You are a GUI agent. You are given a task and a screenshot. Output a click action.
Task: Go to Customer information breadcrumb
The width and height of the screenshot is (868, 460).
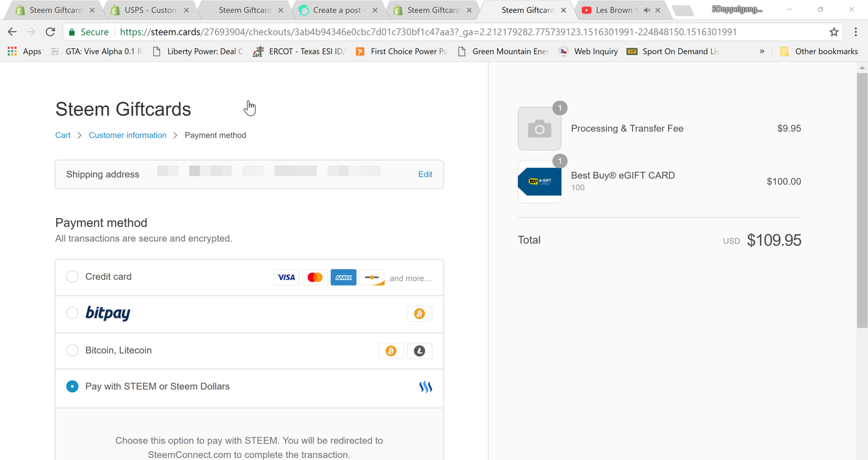coord(127,135)
